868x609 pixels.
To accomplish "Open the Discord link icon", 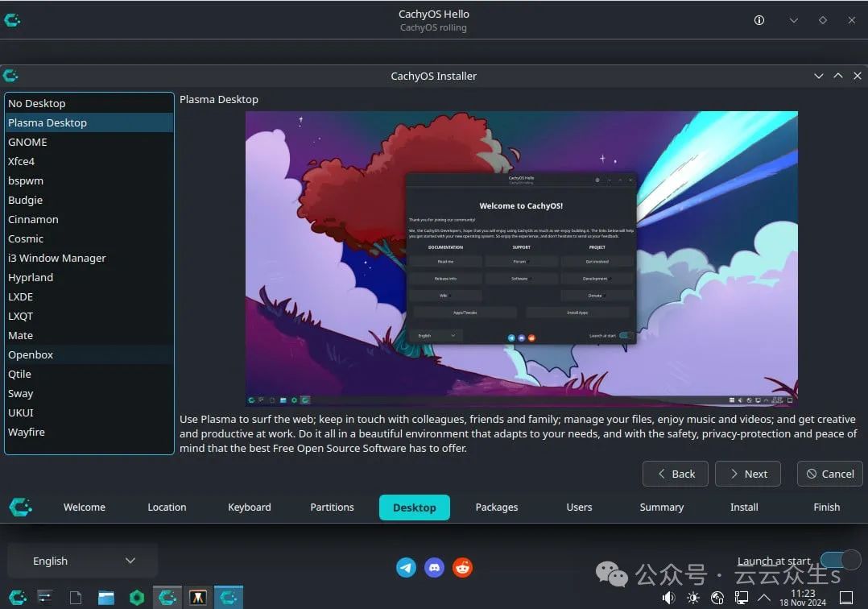I will point(435,567).
